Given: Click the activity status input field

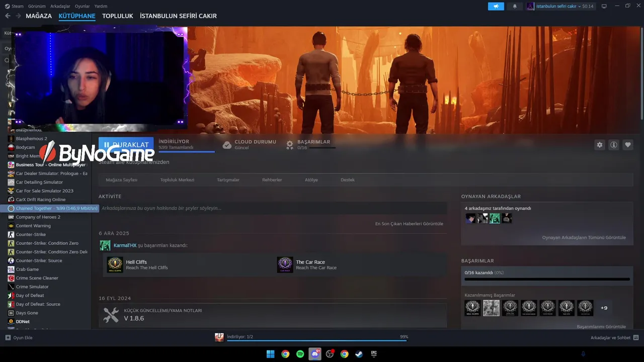Looking at the screenshot, I should pyautogui.click(x=273, y=208).
